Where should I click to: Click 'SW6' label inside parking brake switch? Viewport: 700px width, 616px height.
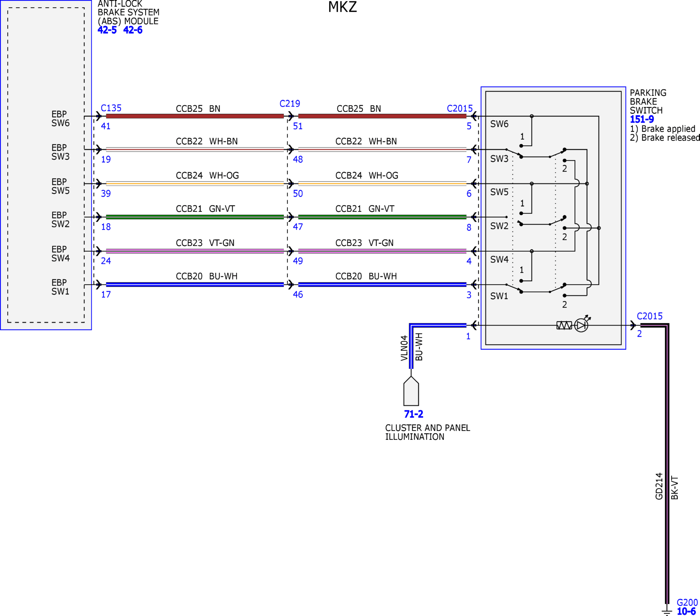(x=499, y=124)
